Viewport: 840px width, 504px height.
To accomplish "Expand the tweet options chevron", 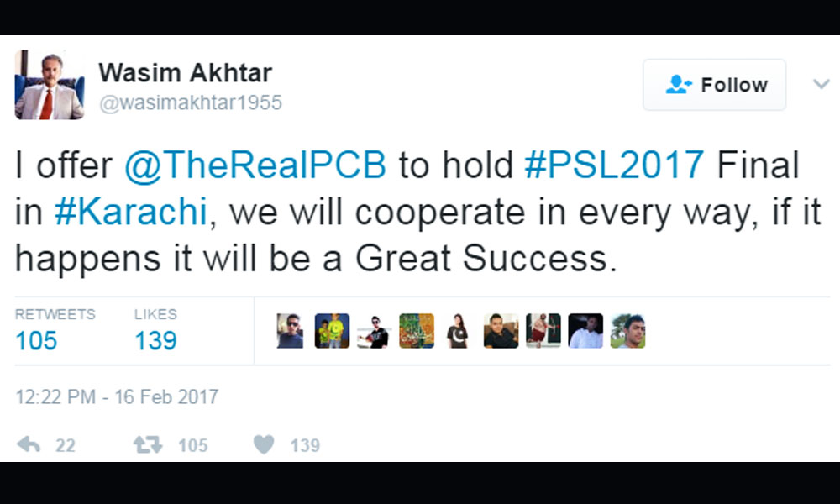I will (821, 84).
